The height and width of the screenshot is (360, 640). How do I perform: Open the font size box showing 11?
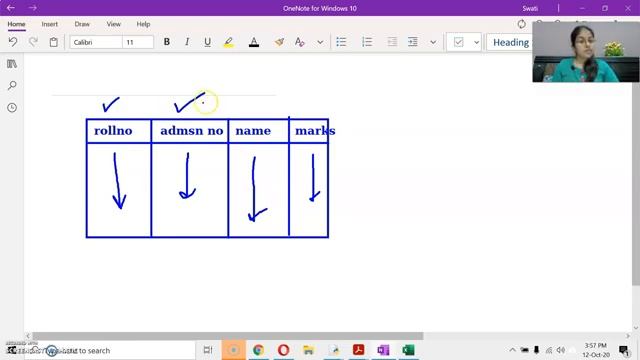pos(138,42)
